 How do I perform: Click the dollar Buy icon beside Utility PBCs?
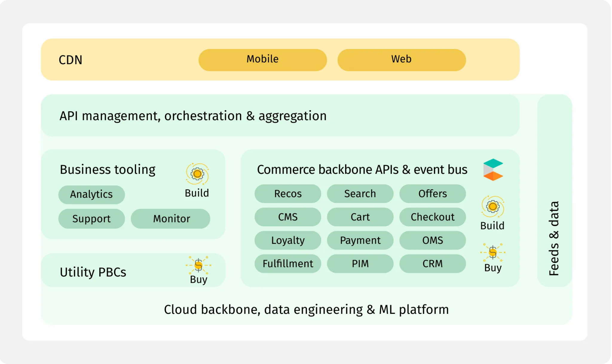point(198,265)
